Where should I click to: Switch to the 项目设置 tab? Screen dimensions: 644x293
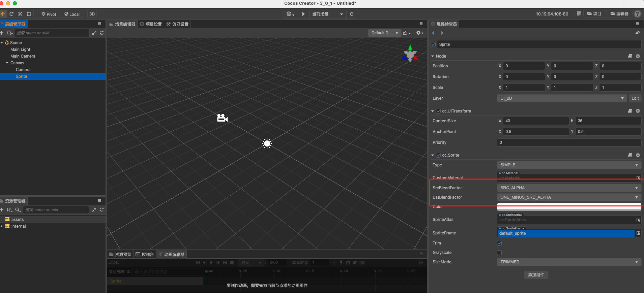click(151, 24)
